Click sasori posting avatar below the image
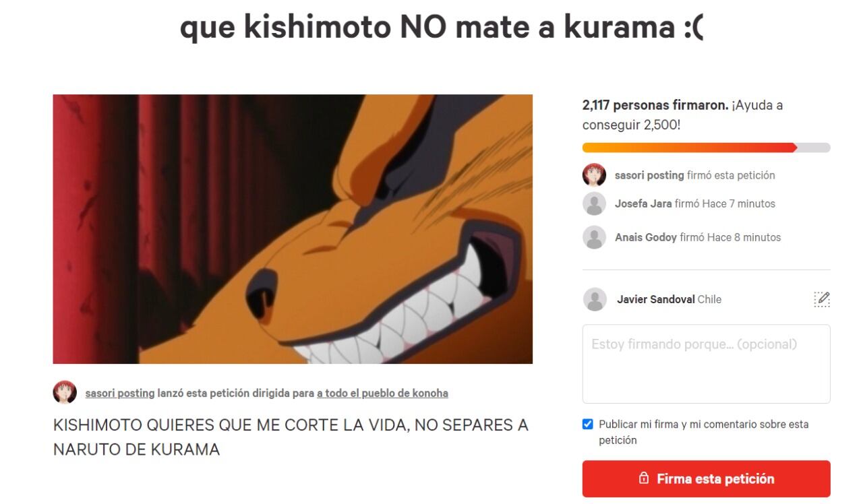863x504 pixels. point(65,392)
